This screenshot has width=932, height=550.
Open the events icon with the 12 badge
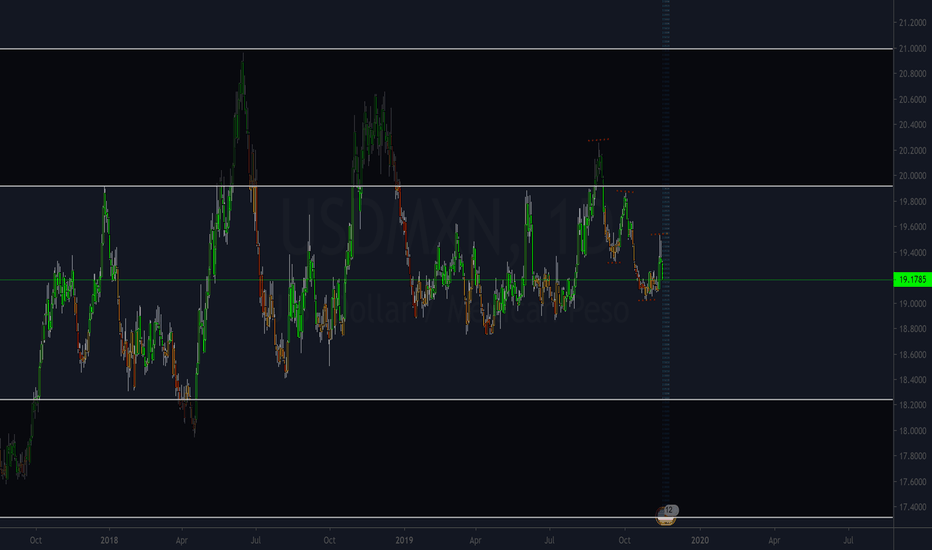(x=667, y=513)
